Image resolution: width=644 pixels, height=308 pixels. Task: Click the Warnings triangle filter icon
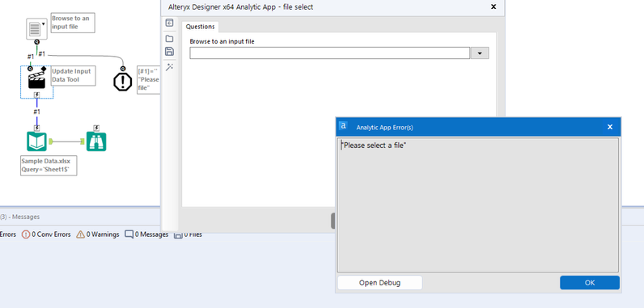pyautogui.click(x=81, y=234)
